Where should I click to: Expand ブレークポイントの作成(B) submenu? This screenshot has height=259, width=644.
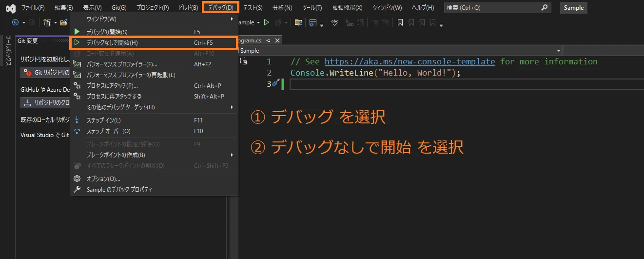tap(154, 155)
